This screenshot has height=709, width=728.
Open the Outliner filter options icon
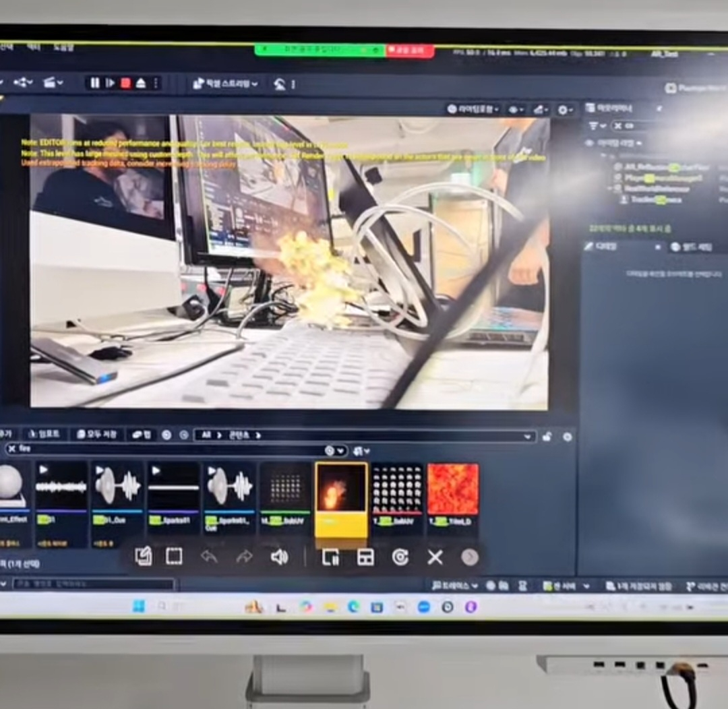595,126
